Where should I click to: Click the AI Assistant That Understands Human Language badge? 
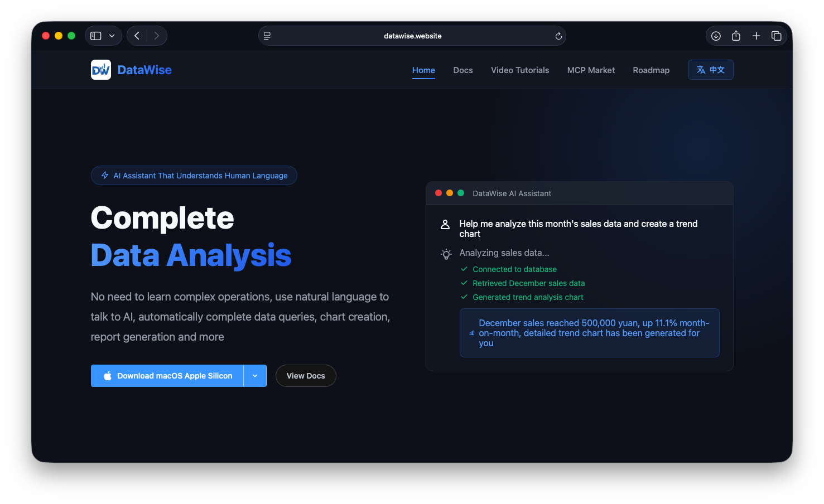tap(194, 175)
